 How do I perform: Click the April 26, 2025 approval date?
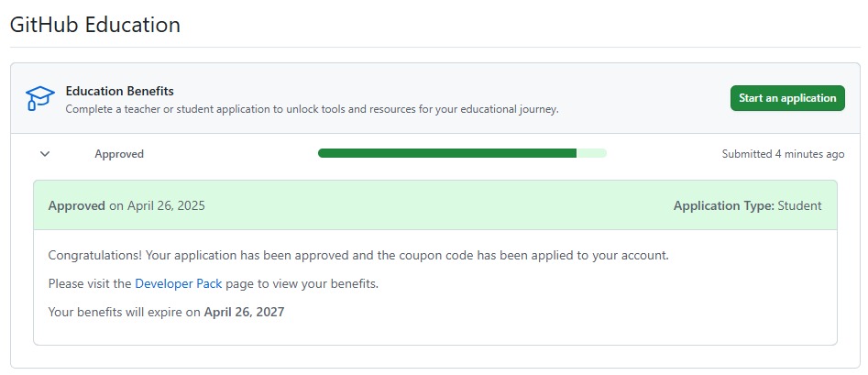[165, 205]
